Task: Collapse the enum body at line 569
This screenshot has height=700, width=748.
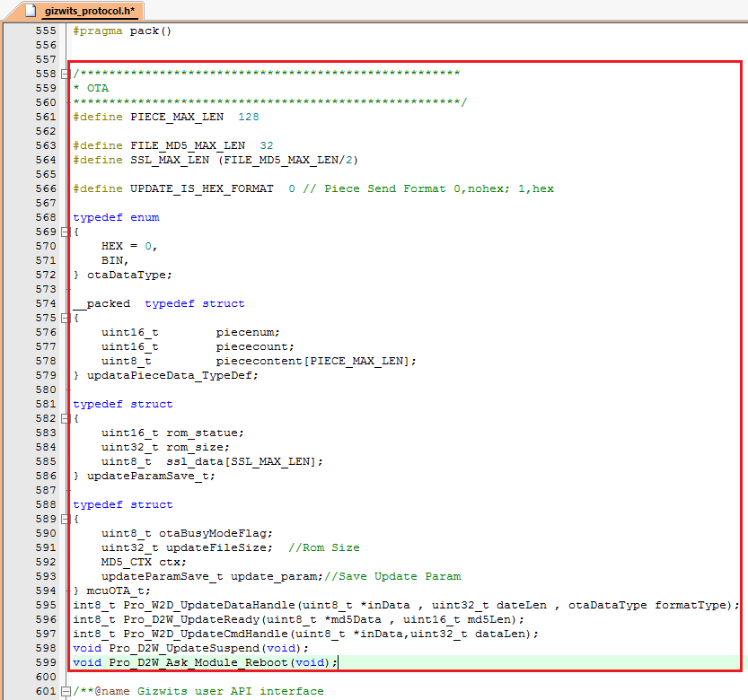Action: pos(65,232)
